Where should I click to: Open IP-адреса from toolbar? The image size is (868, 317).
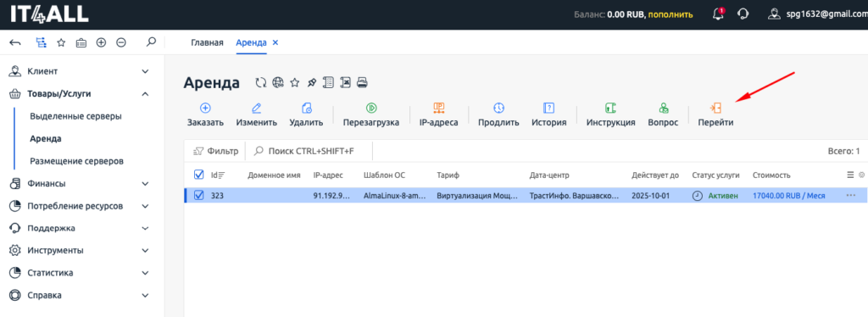(438, 115)
